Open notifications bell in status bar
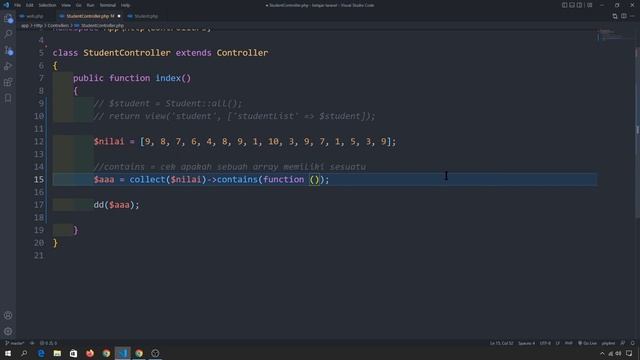 point(633,343)
